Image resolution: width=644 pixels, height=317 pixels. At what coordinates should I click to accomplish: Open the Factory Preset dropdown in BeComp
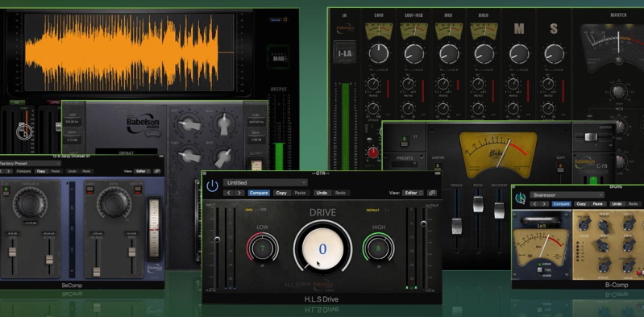[x=31, y=163]
